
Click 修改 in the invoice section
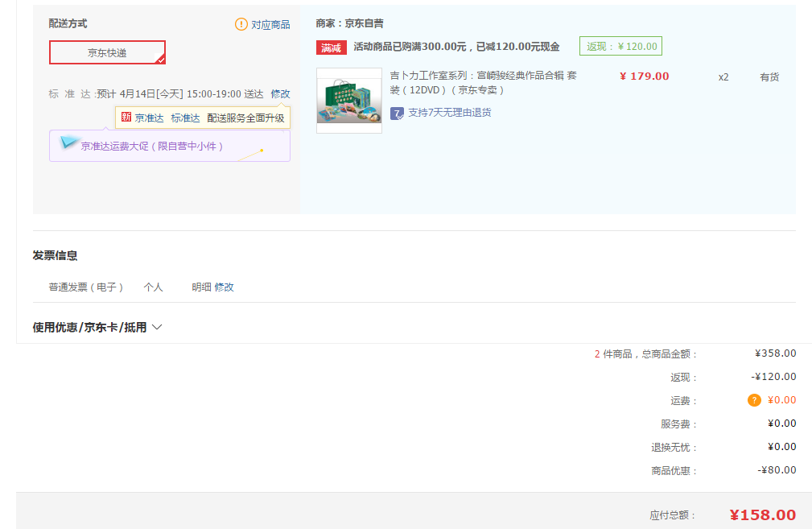[x=224, y=287]
